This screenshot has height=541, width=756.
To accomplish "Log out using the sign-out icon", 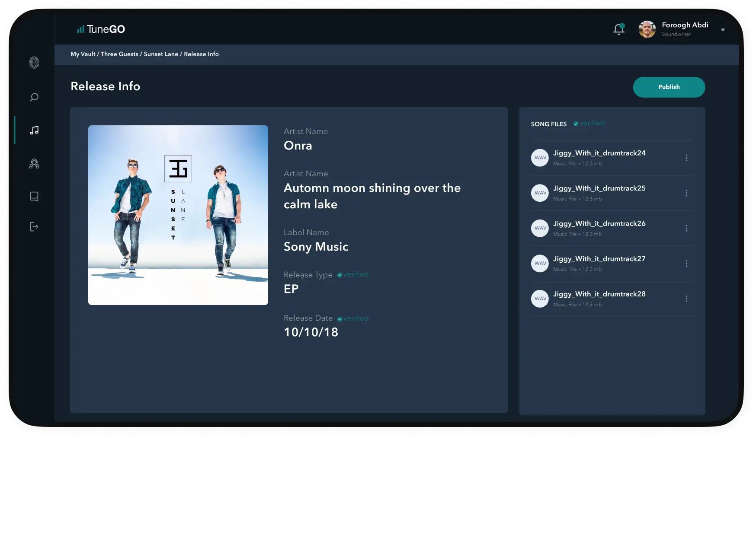I will [34, 226].
